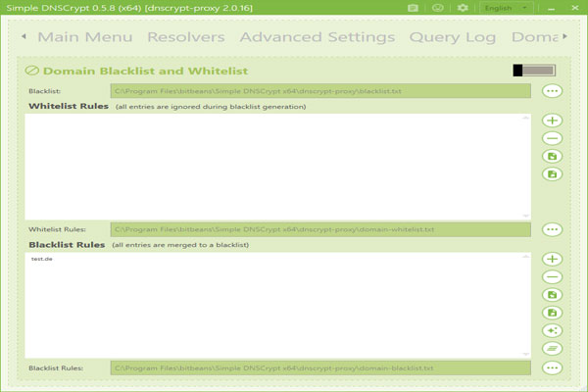
Task: Click the upper save icon beside Whitelist Rules
Action: pos(552,156)
